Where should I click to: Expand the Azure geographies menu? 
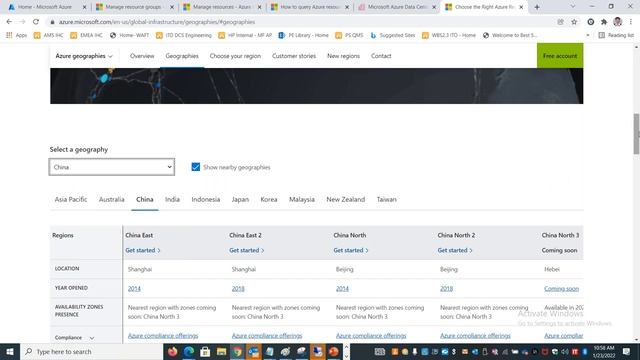tap(84, 56)
